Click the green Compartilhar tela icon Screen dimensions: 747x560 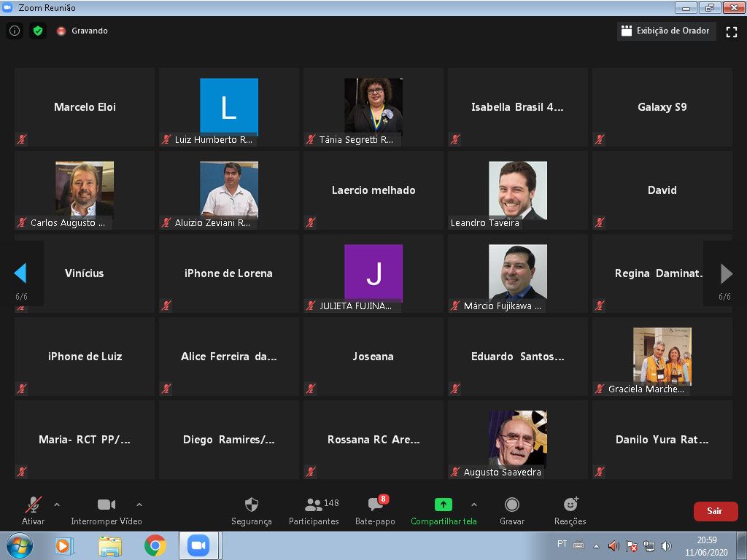point(443,505)
